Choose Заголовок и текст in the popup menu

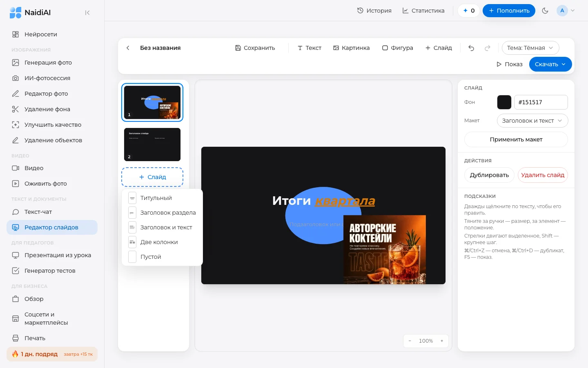[162, 227]
